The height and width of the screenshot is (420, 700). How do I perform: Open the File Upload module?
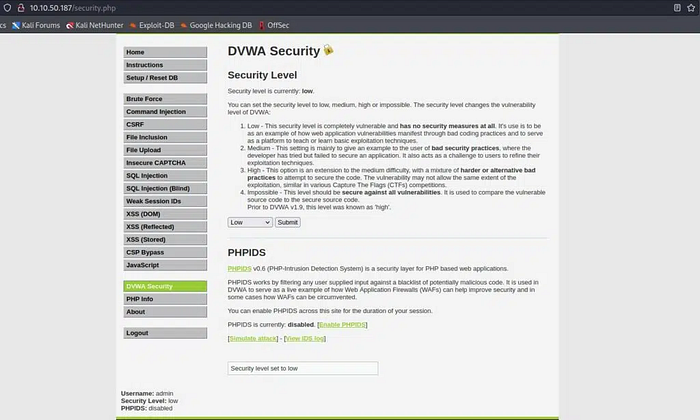pos(165,150)
